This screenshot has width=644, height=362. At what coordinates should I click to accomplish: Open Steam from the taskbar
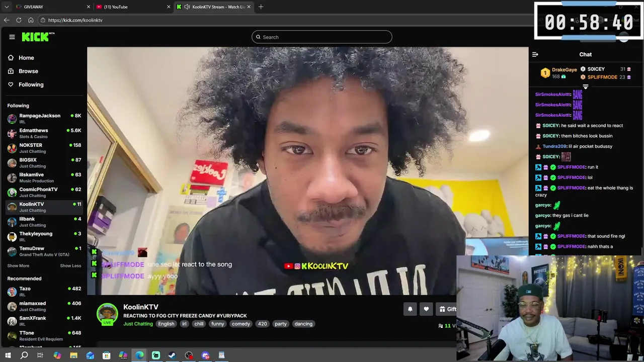172,355
